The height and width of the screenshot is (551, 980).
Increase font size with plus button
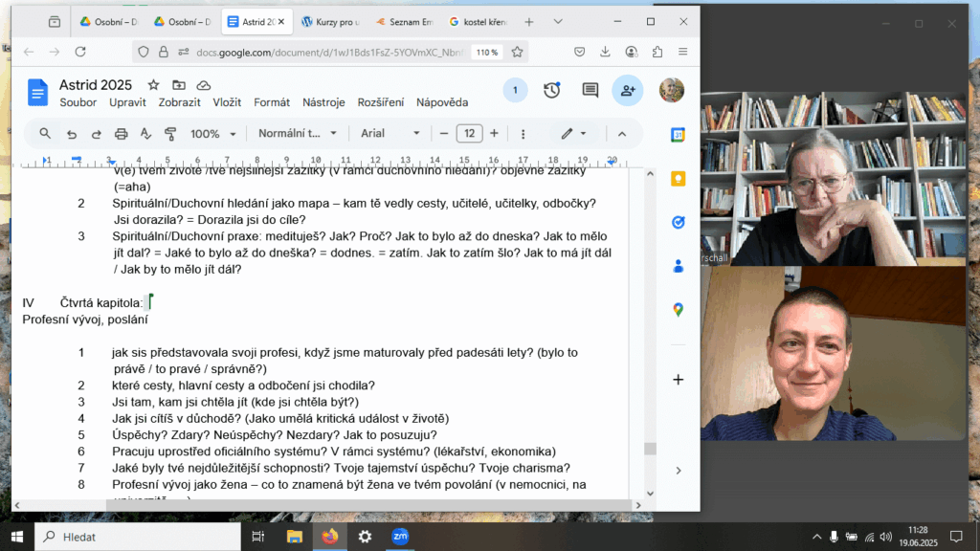494,134
